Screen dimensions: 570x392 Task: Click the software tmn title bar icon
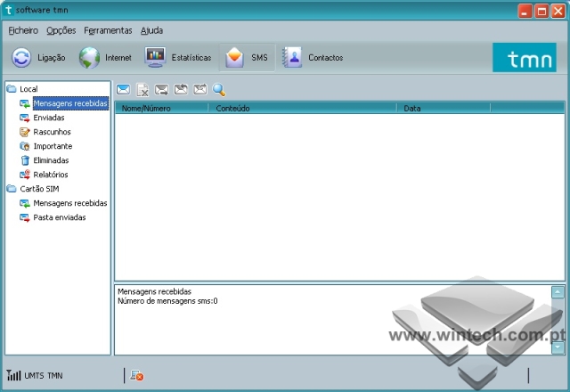click(8, 10)
